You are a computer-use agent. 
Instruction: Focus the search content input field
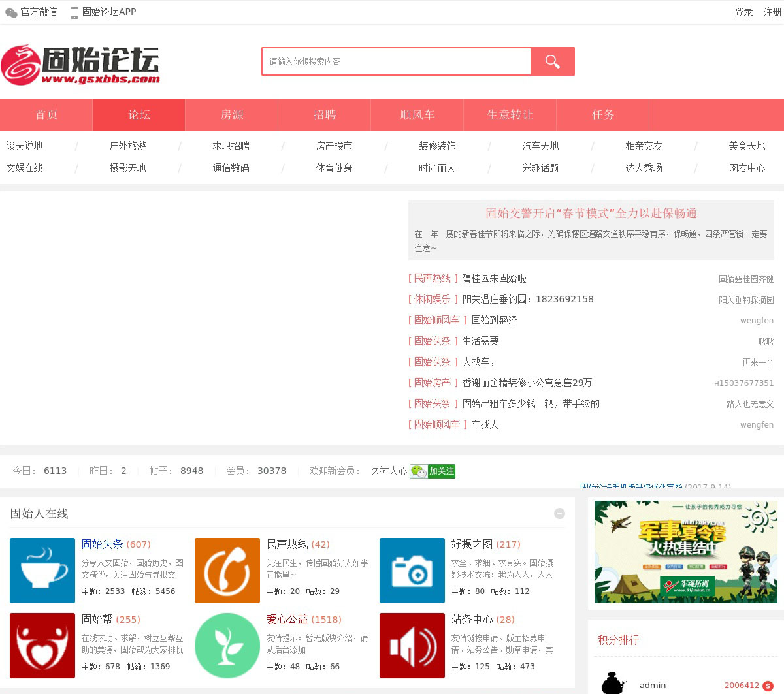[396, 61]
